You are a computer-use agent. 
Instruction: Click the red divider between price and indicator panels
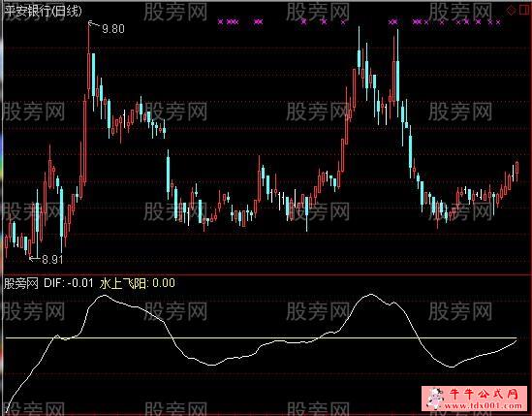tap(266, 274)
